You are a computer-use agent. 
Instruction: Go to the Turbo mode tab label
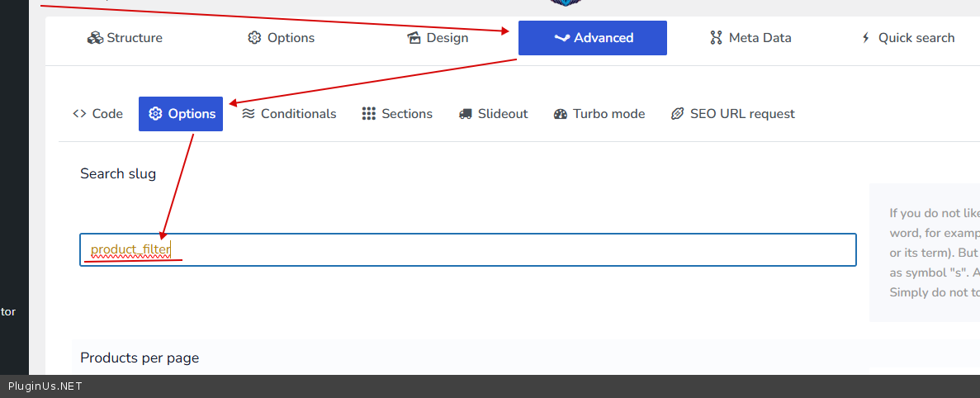[x=608, y=114]
